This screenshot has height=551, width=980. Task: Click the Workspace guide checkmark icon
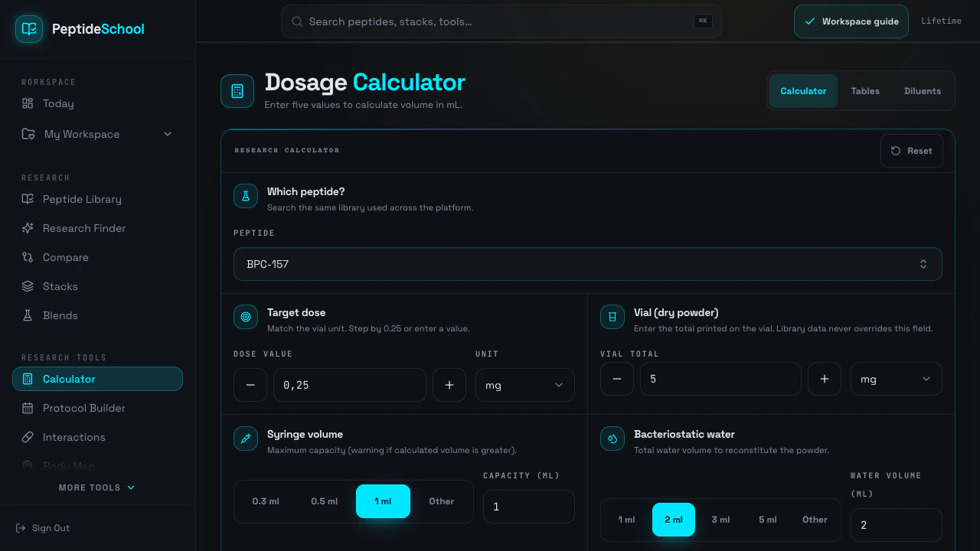tap(810, 21)
